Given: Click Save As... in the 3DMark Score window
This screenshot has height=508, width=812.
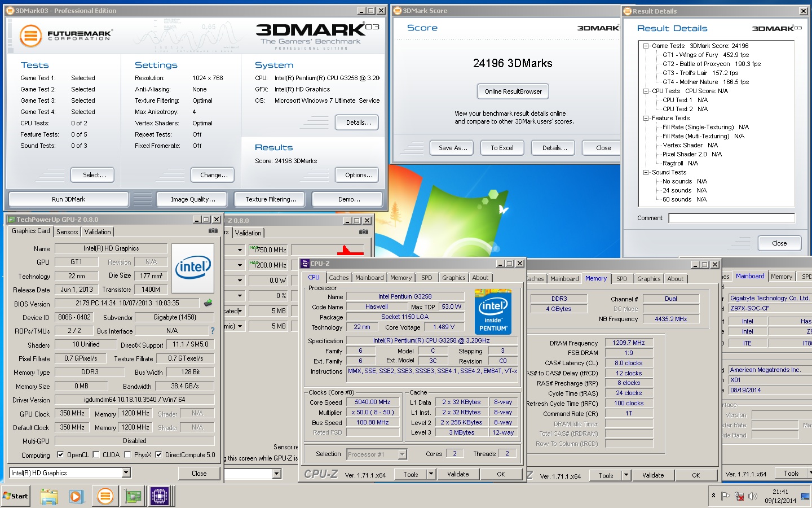Looking at the screenshot, I should tap(453, 148).
